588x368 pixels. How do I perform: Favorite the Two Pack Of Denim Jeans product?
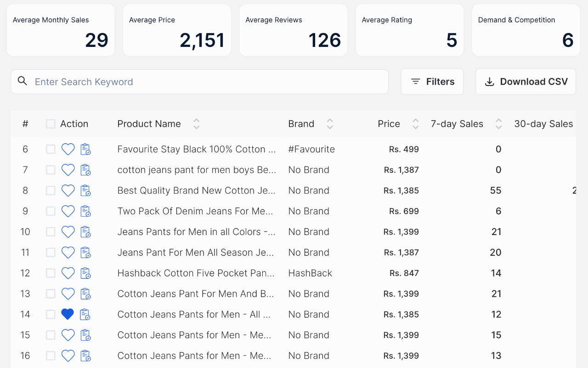pyautogui.click(x=68, y=211)
